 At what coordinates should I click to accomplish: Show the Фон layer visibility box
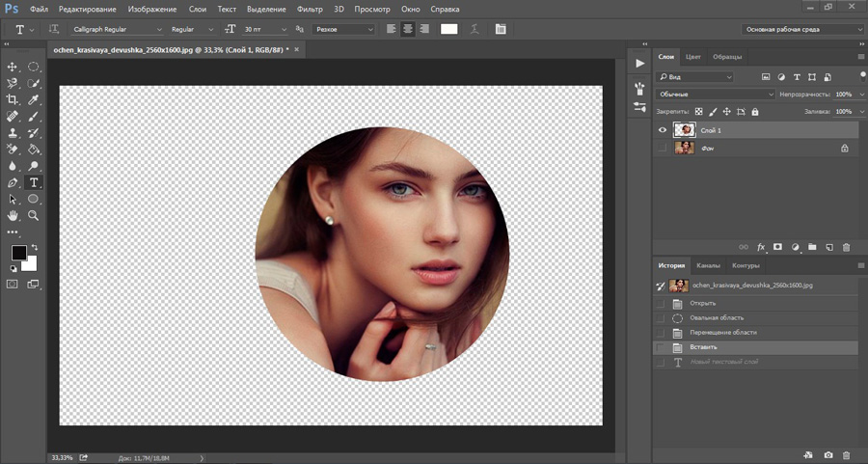click(x=662, y=149)
